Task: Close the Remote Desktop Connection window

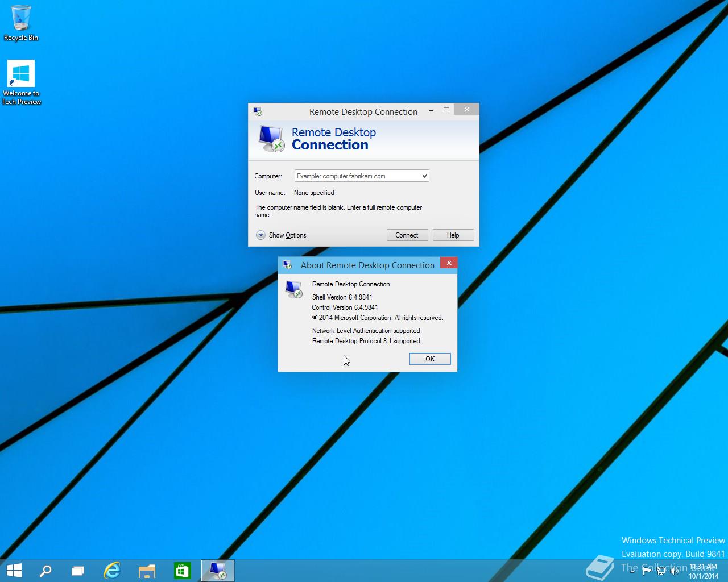Action: pyautogui.click(x=467, y=110)
